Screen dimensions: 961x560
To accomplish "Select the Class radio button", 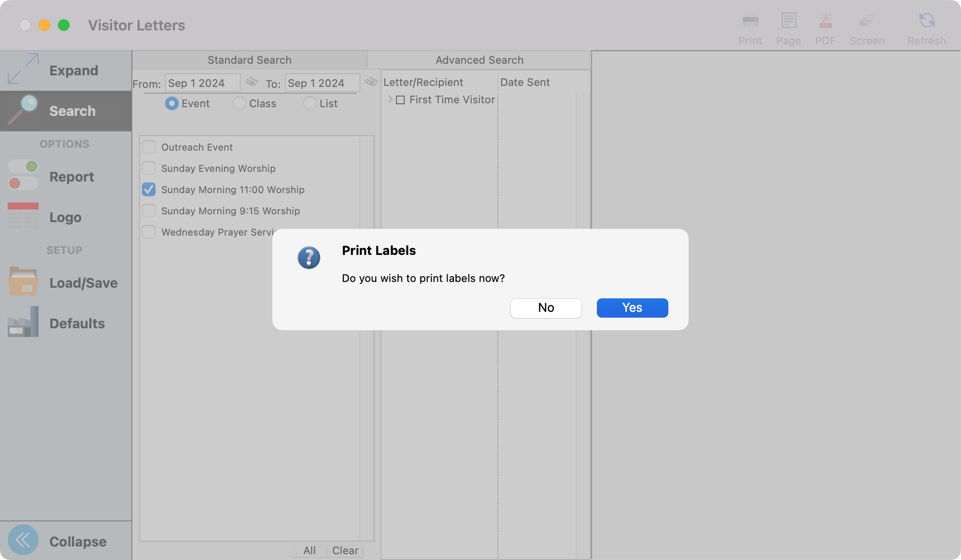I will (x=239, y=103).
